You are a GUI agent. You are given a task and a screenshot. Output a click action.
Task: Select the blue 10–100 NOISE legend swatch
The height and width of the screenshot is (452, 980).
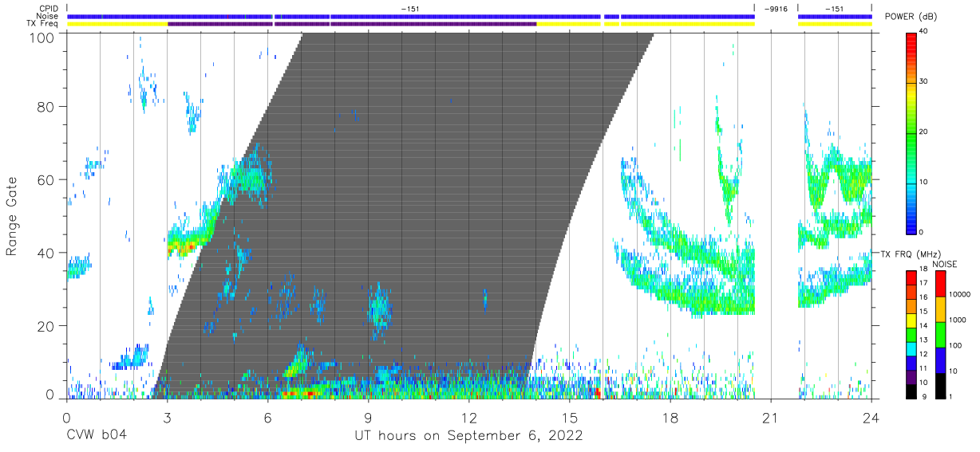pos(940,360)
